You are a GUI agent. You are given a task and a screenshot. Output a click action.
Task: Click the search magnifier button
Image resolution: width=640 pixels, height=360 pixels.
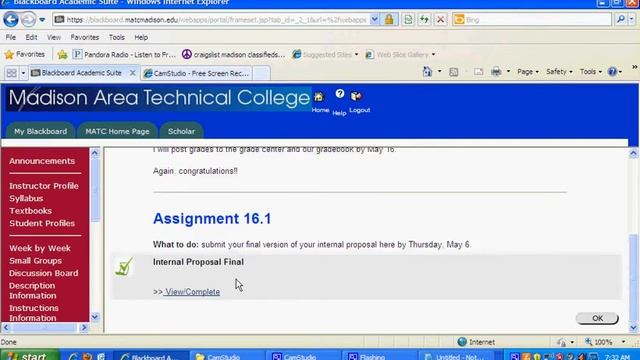pos(621,19)
